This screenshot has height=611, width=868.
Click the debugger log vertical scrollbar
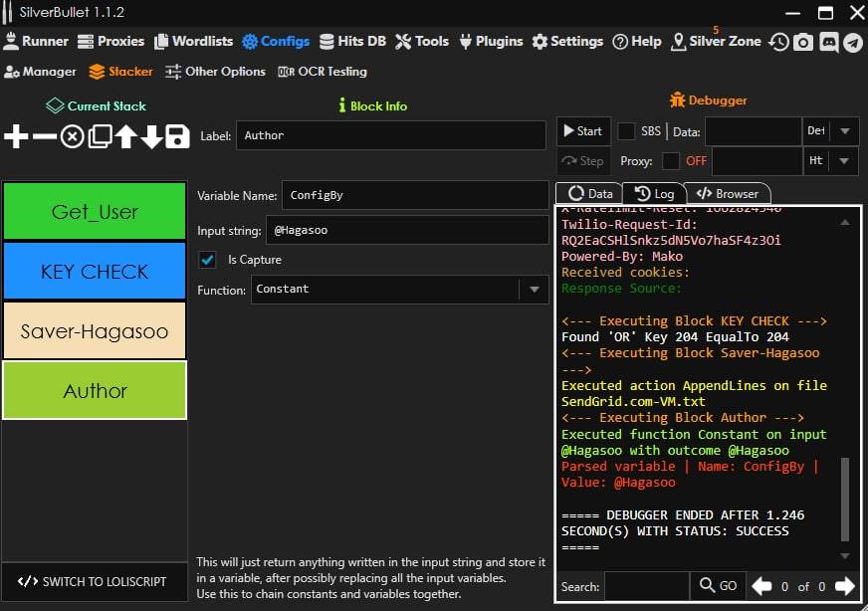coord(845,498)
